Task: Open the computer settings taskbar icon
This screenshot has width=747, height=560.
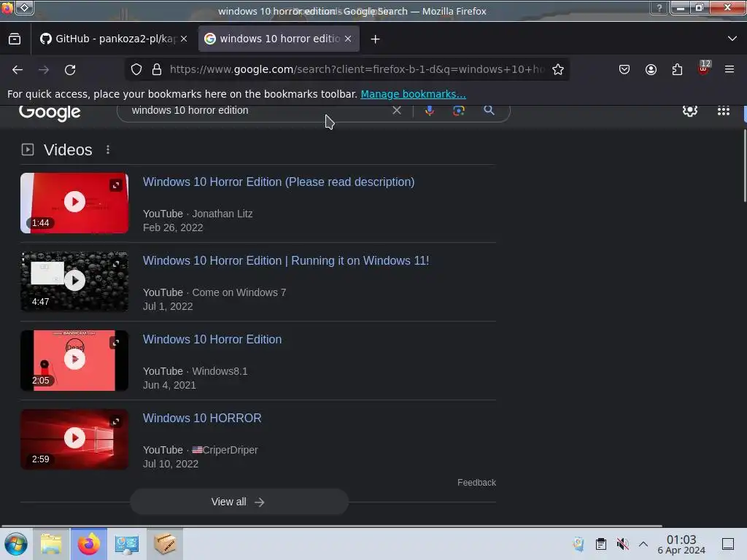Action: point(127,544)
